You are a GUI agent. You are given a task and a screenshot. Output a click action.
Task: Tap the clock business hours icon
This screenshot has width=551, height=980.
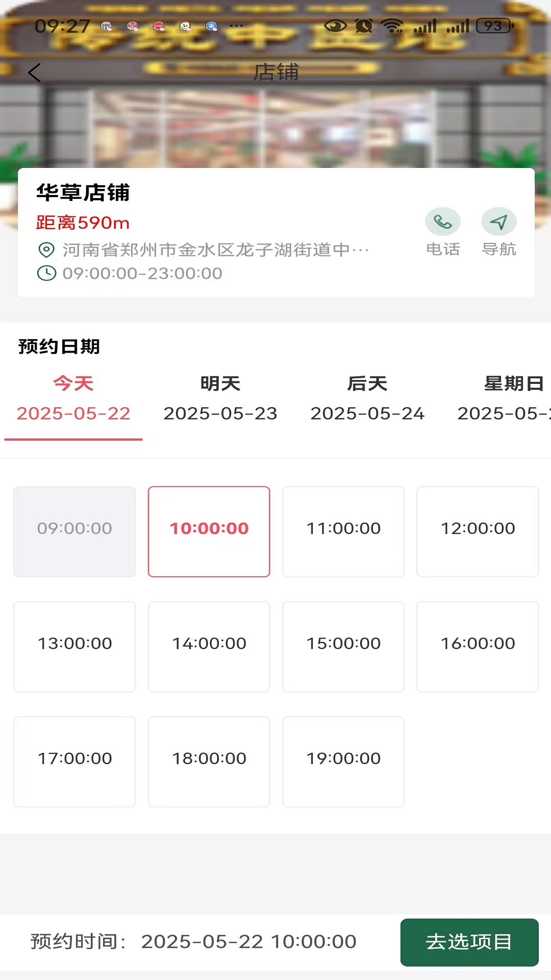click(x=46, y=274)
